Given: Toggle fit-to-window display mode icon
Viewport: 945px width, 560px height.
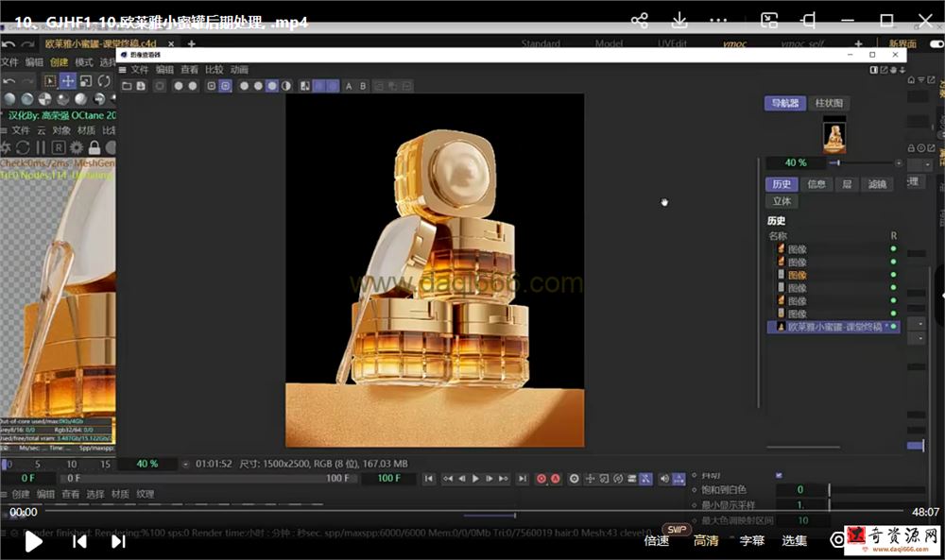Looking at the screenshot, I should click(226, 86).
